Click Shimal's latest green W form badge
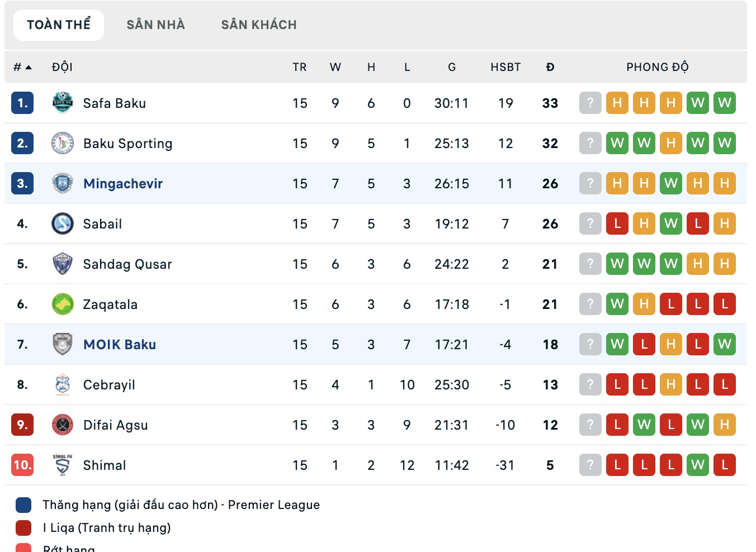 click(x=698, y=465)
